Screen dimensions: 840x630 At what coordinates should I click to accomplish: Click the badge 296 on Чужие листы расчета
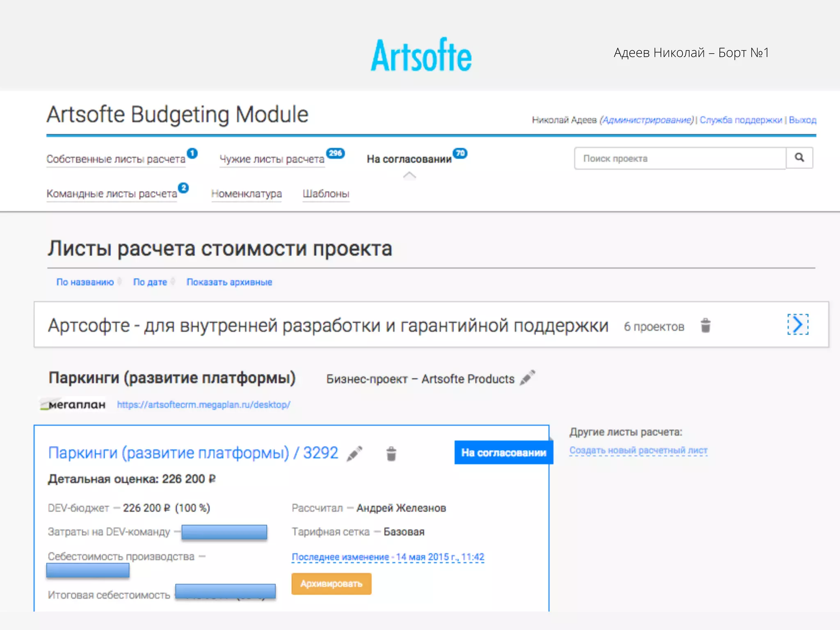click(x=335, y=153)
